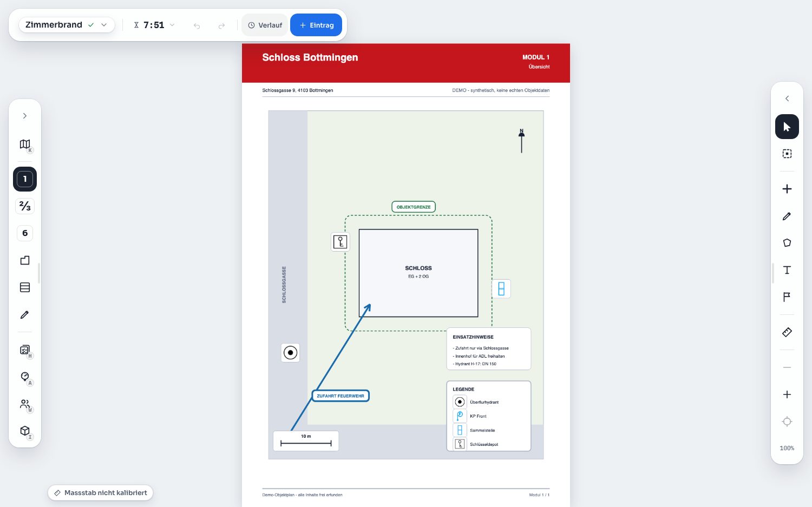The image size is (812, 507).
Task: Select the pointer cursor tool
Action: [787, 127]
